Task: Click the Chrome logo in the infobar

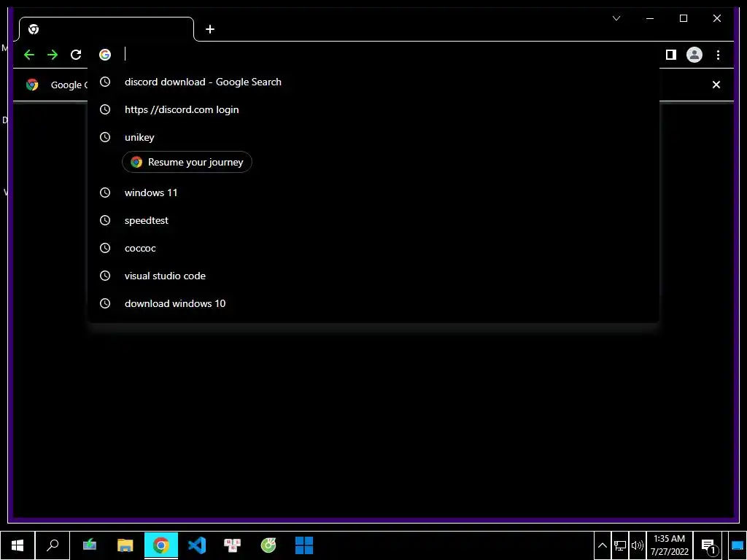Action: (32, 85)
